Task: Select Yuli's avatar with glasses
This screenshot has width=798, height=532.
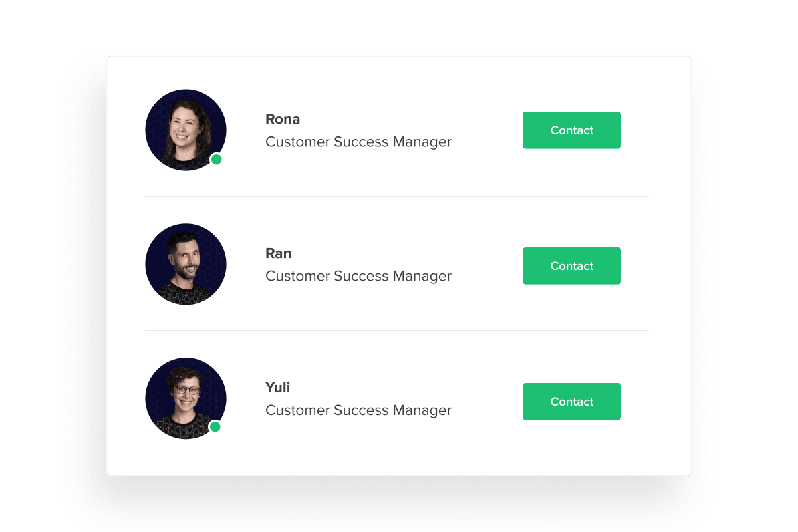Action: [186, 398]
